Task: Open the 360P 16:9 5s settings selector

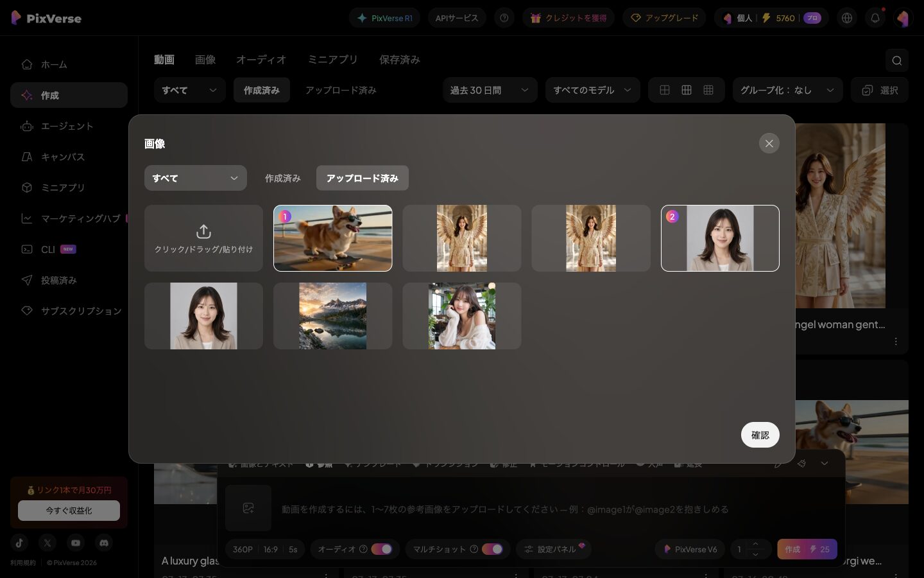Action: (266, 549)
